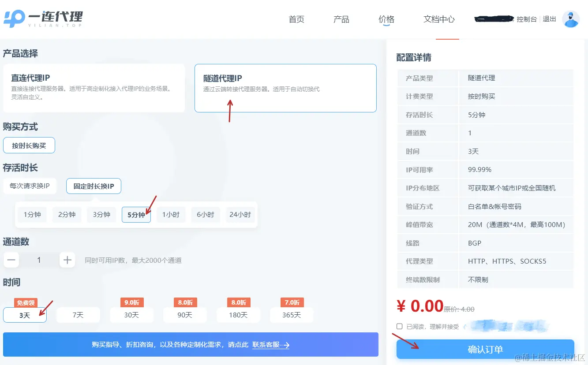Click the 确认订单 button
Viewport: 588px width, 365px height.
point(485,349)
